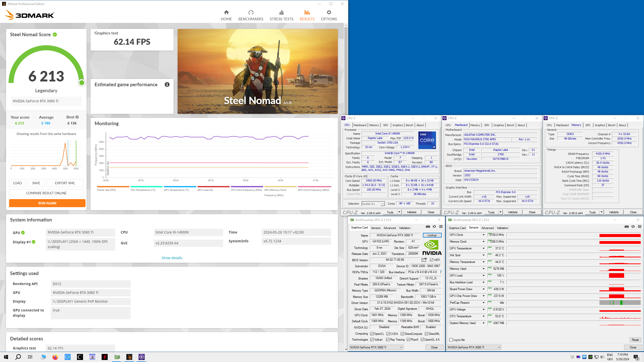This screenshot has height=362, width=644.
Task: Click the 3DMark logo
Action: coord(29,15)
